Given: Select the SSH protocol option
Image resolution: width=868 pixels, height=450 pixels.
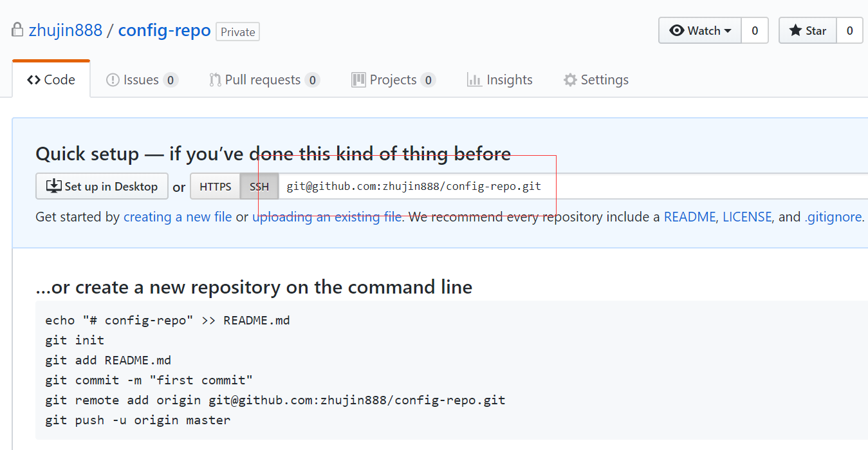Looking at the screenshot, I should coord(259,187).
